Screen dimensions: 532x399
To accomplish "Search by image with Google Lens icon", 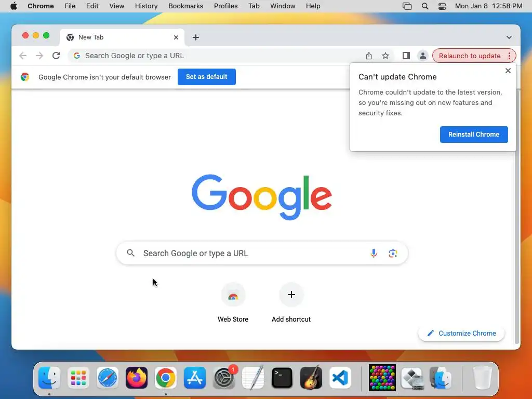I will tap(393, 253).
